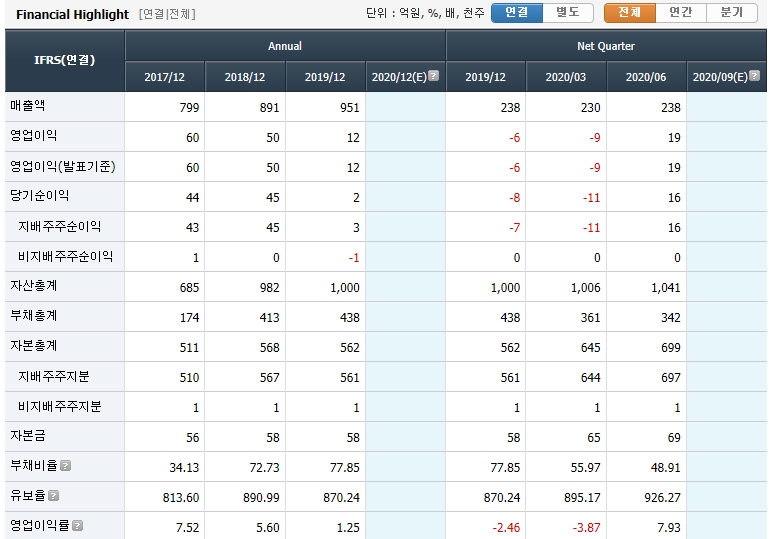Click 2017/12 sales value 799
770x539 pixels.
(x=190, y=108)
